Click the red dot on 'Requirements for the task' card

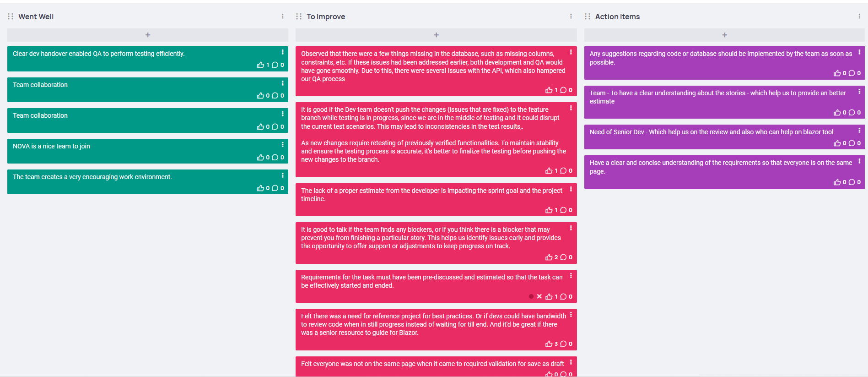tap(531, 296)
